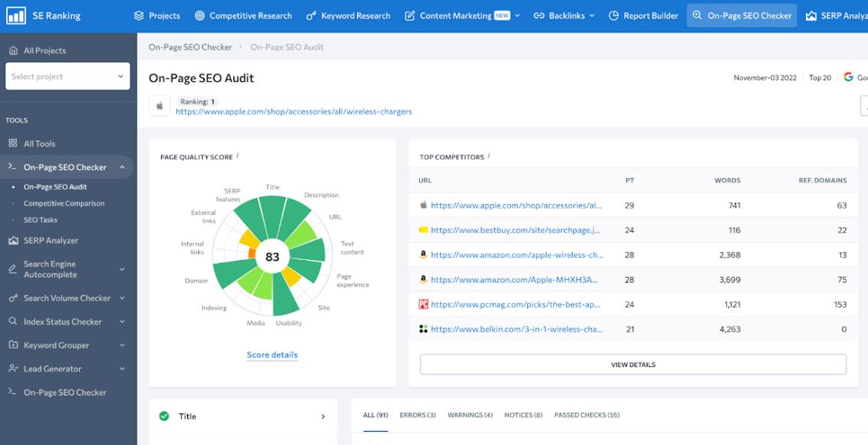The image size is (868, 445).
Task: Expand Keyword Grouper chevron
Action: 122,344
